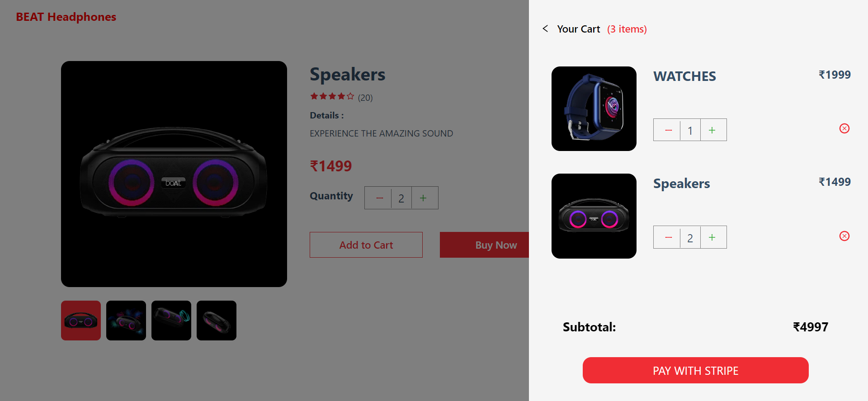Add the Speakers to the cart
868x401 pixels.
[366, 245]
